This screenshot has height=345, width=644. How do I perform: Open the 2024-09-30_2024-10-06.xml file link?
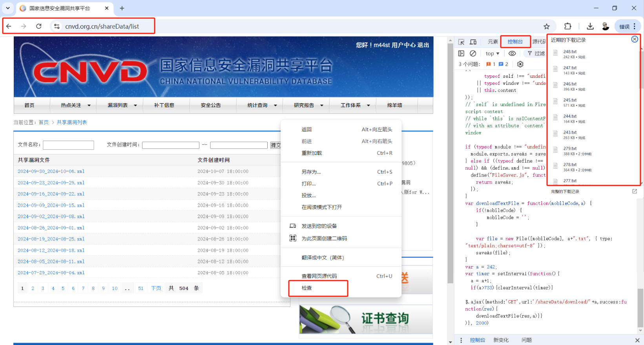coord(51,171)
